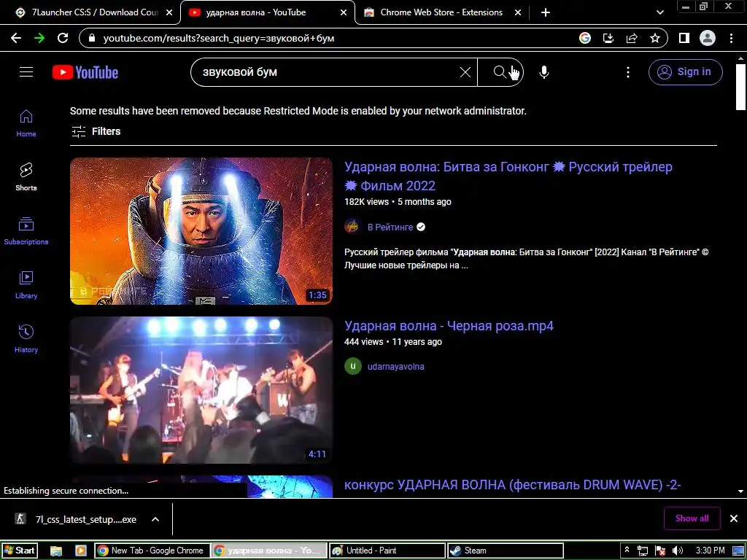Open Ударная волна - Черная роза.mp4 title
The height and width of the screenshot is (560, 747).
coord(449,326)
